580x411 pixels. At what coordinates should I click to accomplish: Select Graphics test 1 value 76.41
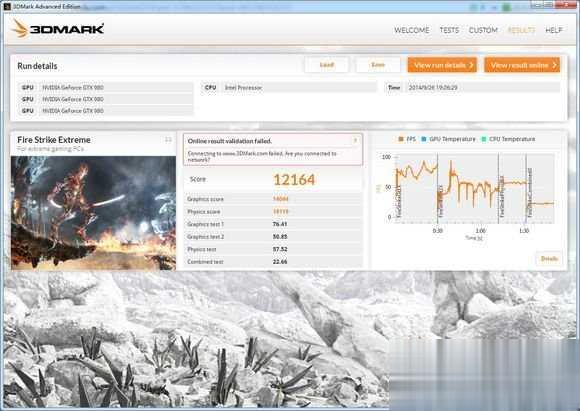(x=280, y=224)
